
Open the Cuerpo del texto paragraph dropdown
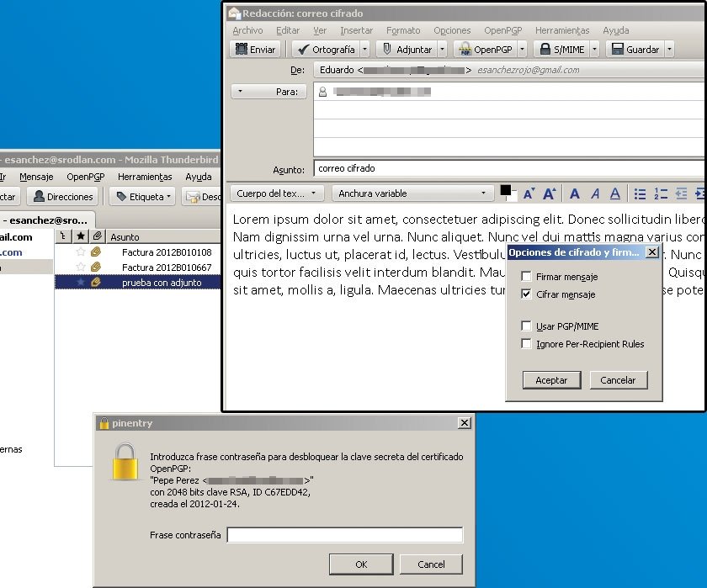(277, 193)
